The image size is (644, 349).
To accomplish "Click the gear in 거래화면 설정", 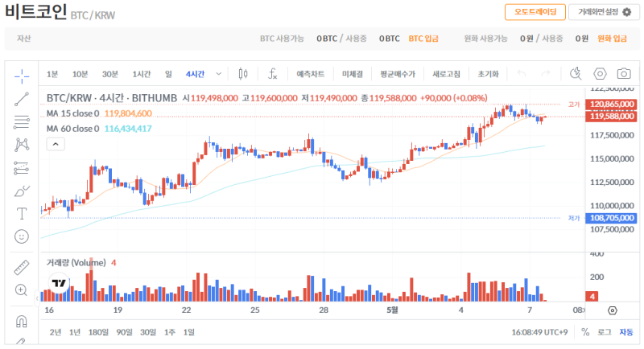I will (x=627, y=12).
